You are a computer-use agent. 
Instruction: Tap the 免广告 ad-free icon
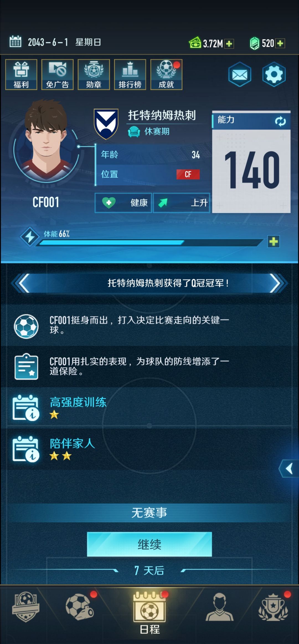[58, 75]
